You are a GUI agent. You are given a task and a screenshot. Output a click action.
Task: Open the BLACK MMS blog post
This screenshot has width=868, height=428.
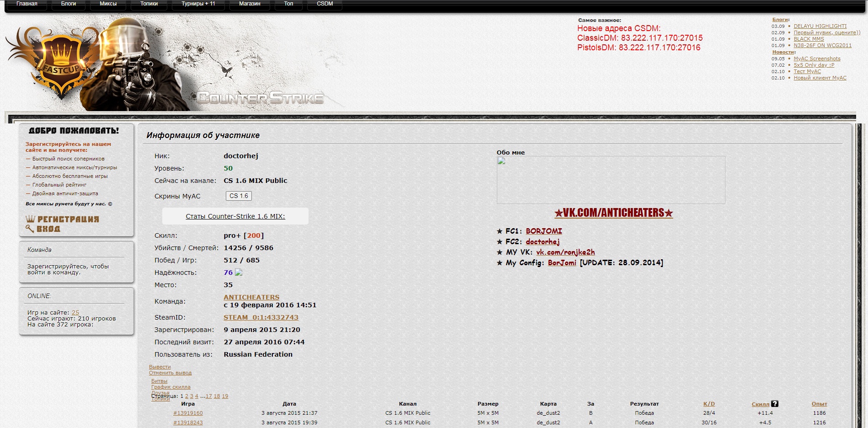pyautogui.click(x=809, y=39)
